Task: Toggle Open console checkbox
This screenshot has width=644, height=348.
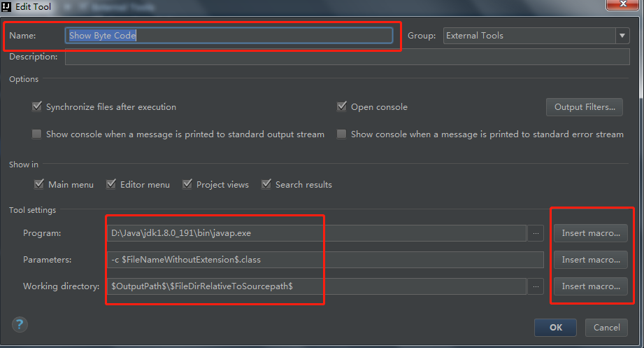Action: [x=342, y=106]
